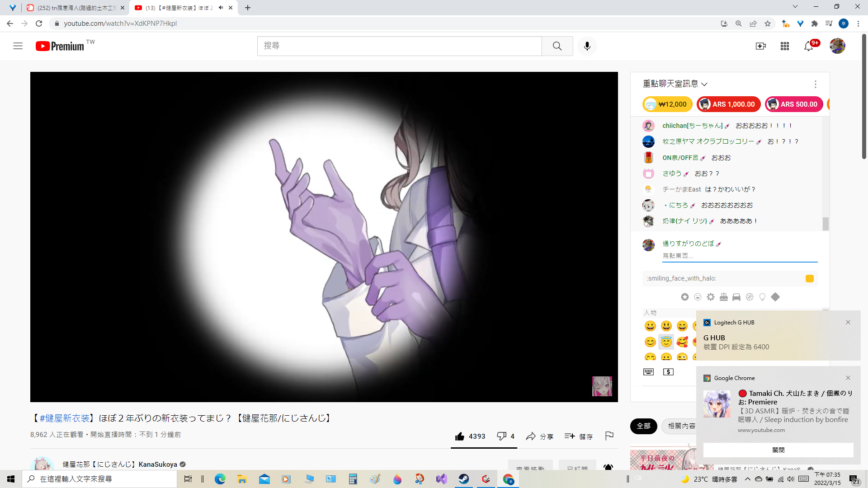868x488 pixels.
Task: Click the yellow emoji color swatch
Action: [x=810, y=278]
